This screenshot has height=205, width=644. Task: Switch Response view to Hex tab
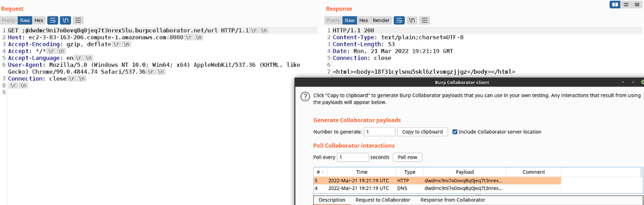tap(363, 21)
